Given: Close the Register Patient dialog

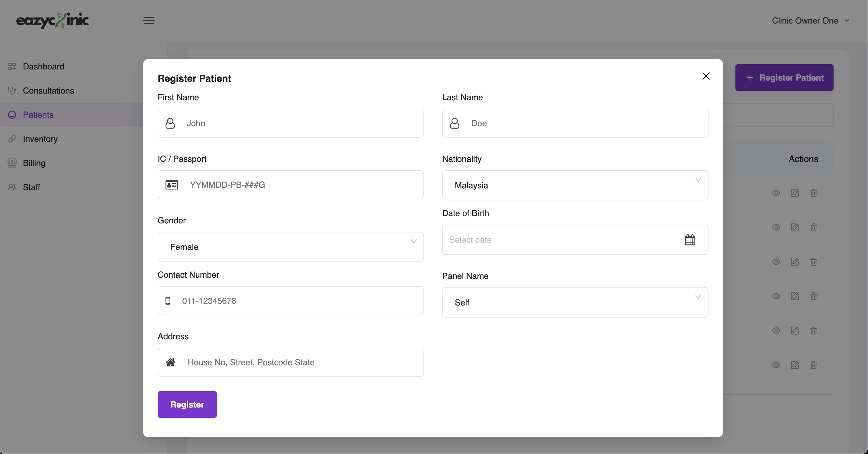Looking at the screenshot, I should tap(706, 76).
